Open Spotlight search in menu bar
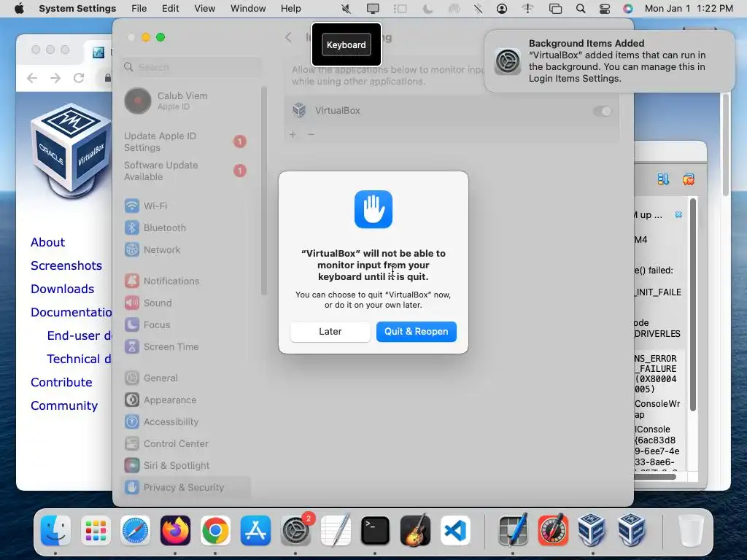Image resolution: width=747 pixels, height=560 pixels. pyautogui.click(x=580, y=9)
